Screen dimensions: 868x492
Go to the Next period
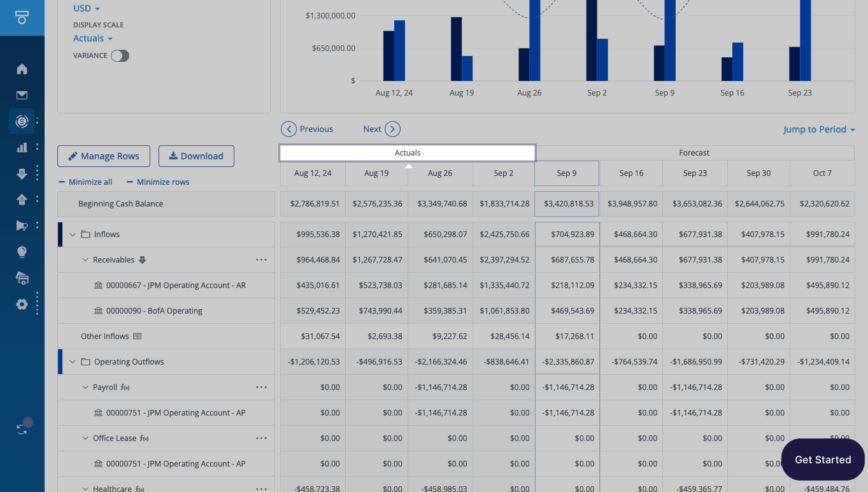coord(381,129)
